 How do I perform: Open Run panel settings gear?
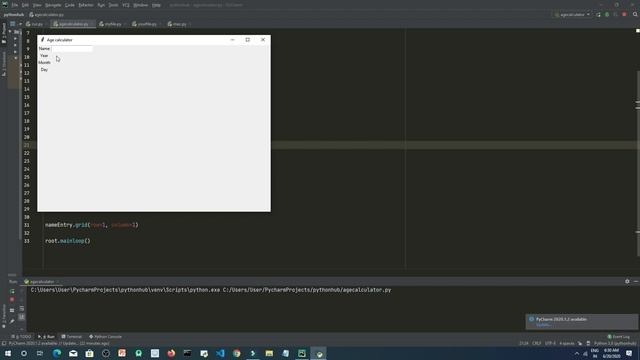(x=627, y=281)
